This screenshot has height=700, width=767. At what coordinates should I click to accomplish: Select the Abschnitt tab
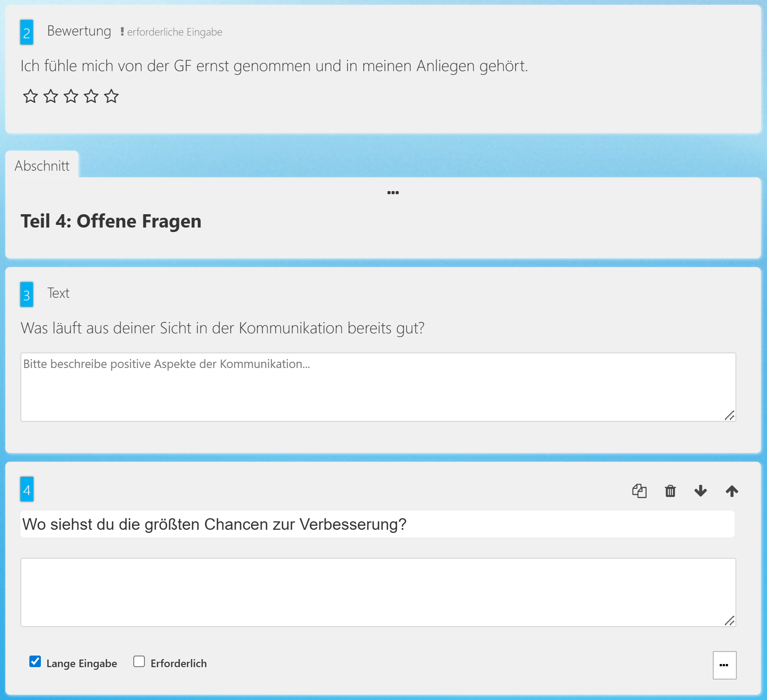click(x=42, y=165)
